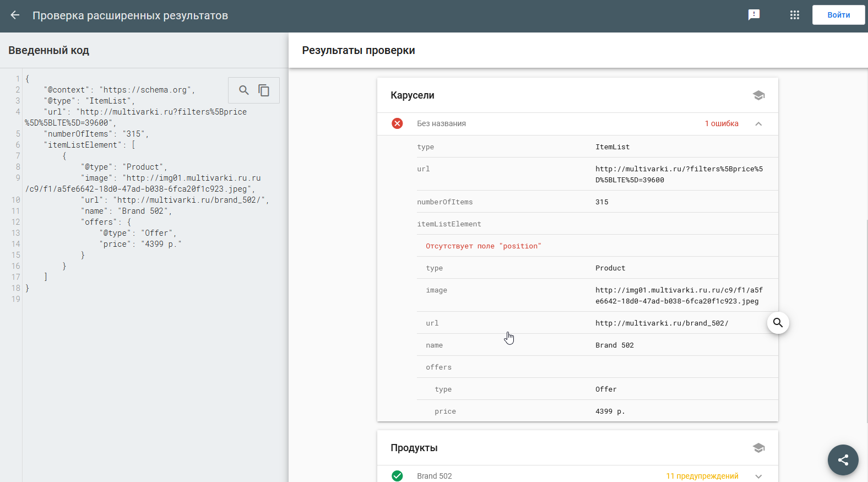Open the send feedback icon
Viewport: 868px width, 482px height.
(x=754, y=15)
